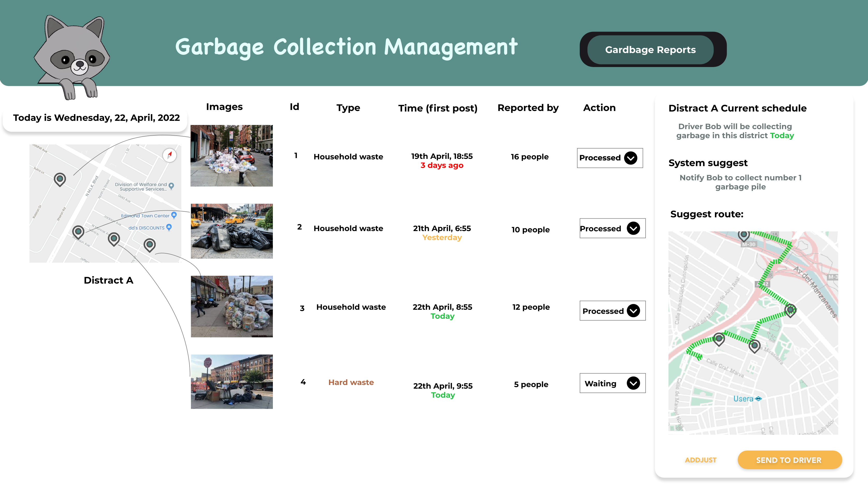Expand the Processed dropdown for report 2

click(633, 228)
